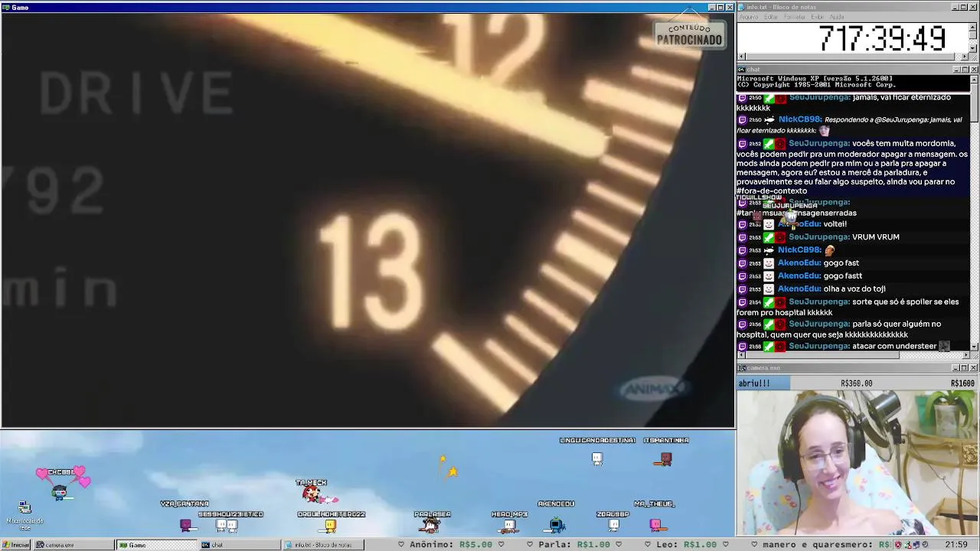Switch to the Game taskbar button

click(x=156, y=545)
